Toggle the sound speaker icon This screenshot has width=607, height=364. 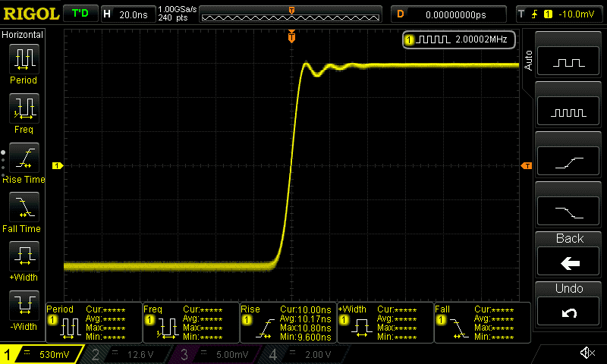587,353
